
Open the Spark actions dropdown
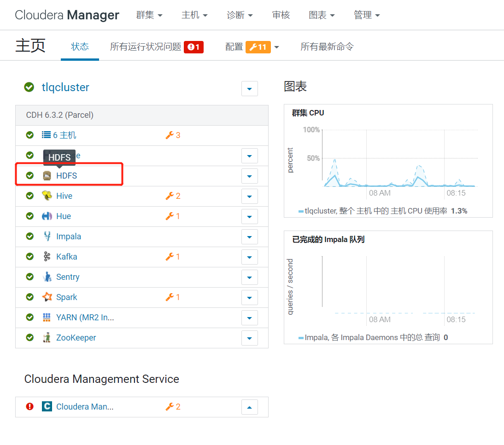pos(249,297)
